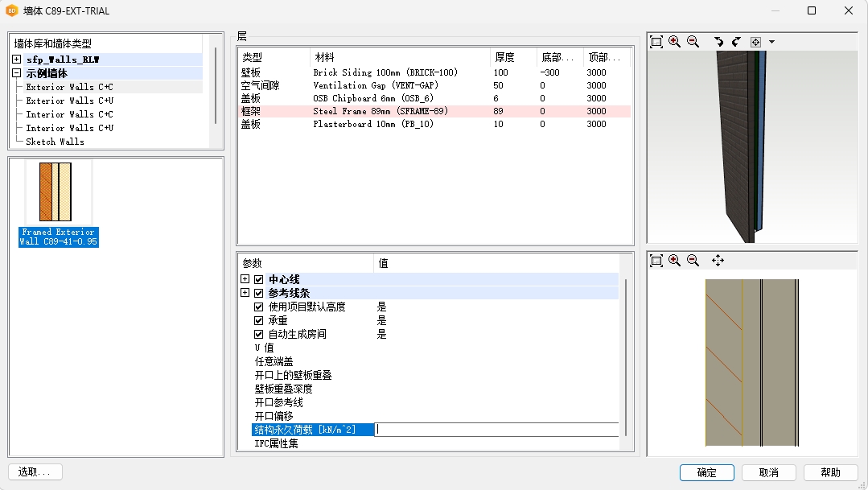
Task: Select the Plasterboard 10mm layer row
Action: coord(434,124)
